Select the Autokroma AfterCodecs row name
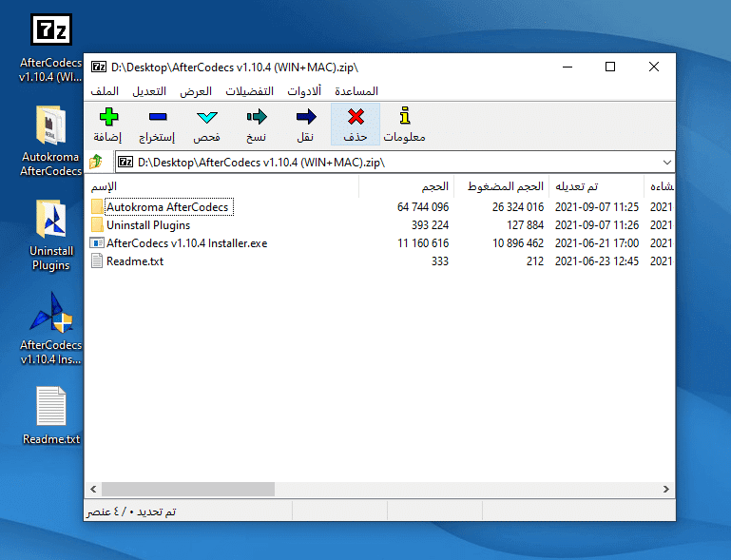The image size is (731, 560). [167, 207]
